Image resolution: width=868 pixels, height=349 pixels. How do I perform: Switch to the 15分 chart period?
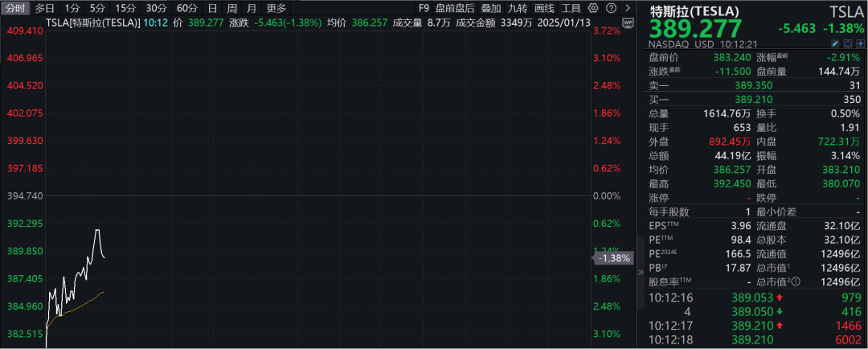(x=125, y=8)
